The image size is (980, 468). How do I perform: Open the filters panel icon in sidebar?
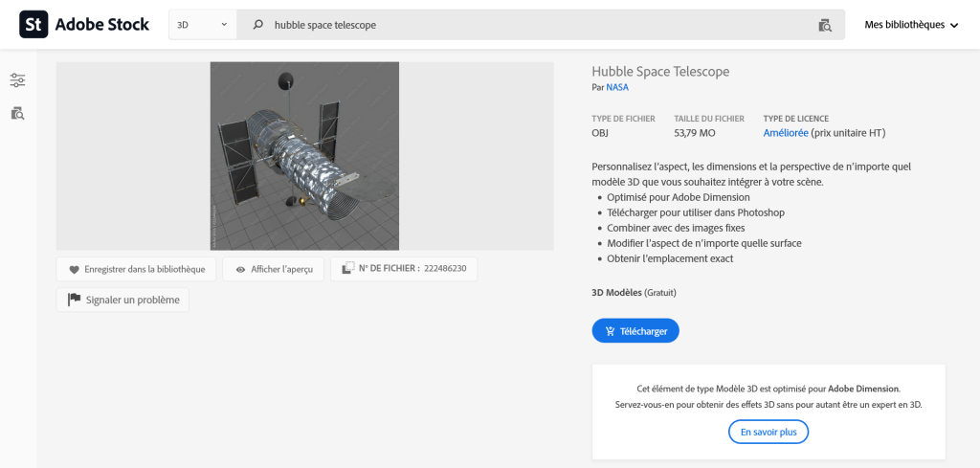click(17, 80)
